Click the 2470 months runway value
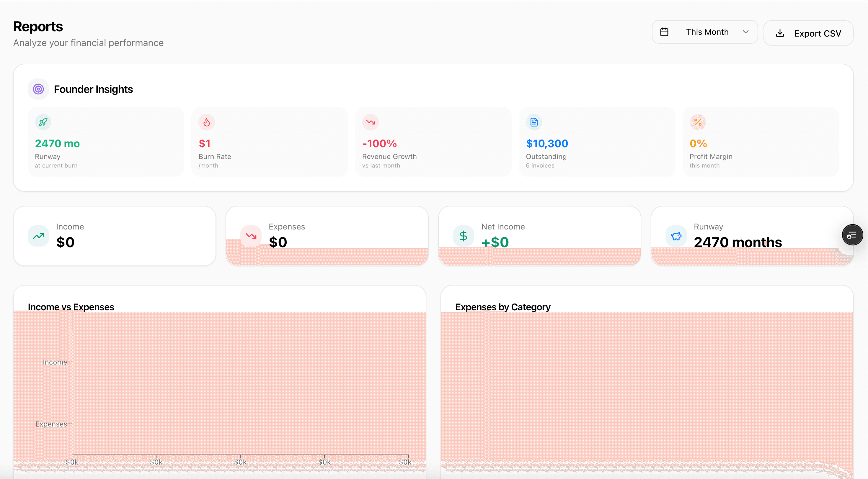This screenshot has height=479, width=868. coord(738,242)
